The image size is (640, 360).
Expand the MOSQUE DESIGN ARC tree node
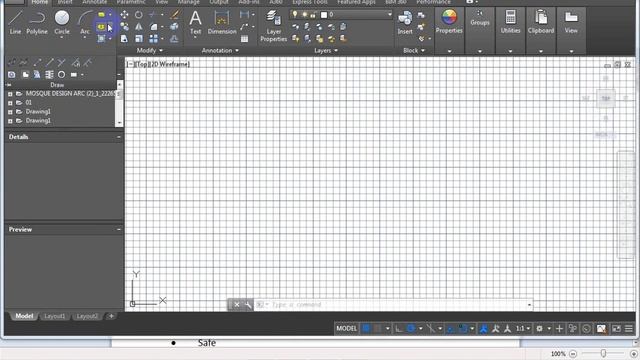pyautogui.click(x=10, y=94)
